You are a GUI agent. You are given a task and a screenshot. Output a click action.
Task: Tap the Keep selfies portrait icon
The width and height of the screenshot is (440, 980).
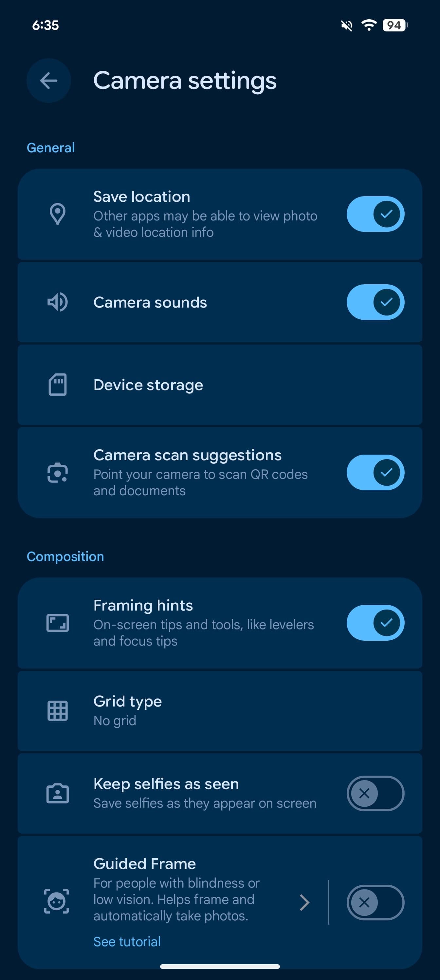point(57,793)
